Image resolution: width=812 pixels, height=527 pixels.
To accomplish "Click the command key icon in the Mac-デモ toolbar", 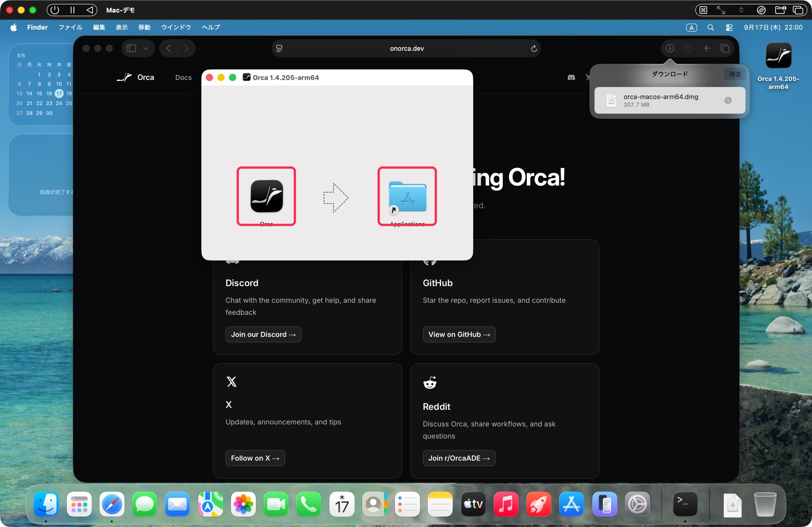I will tap(703, 10).
